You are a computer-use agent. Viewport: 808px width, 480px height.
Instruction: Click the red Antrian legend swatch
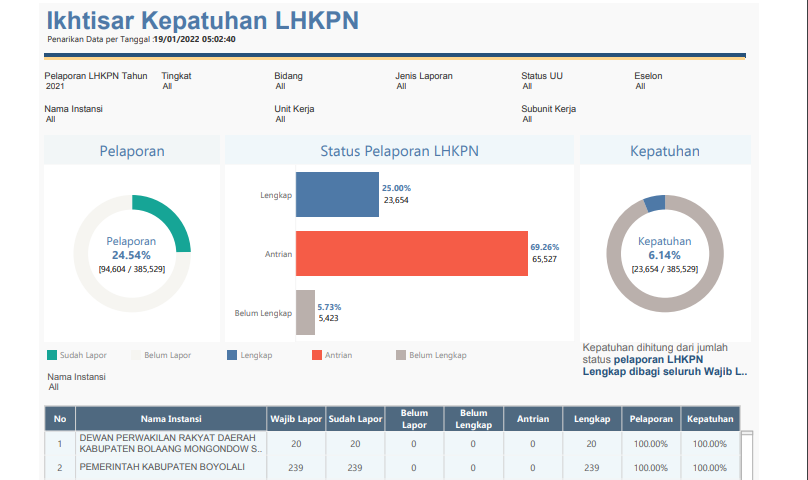(x=317, y=355)
